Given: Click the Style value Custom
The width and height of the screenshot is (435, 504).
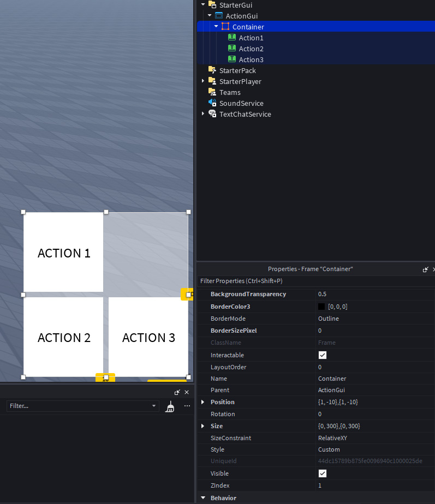Looking at the screenshot, I should point(375,449).
